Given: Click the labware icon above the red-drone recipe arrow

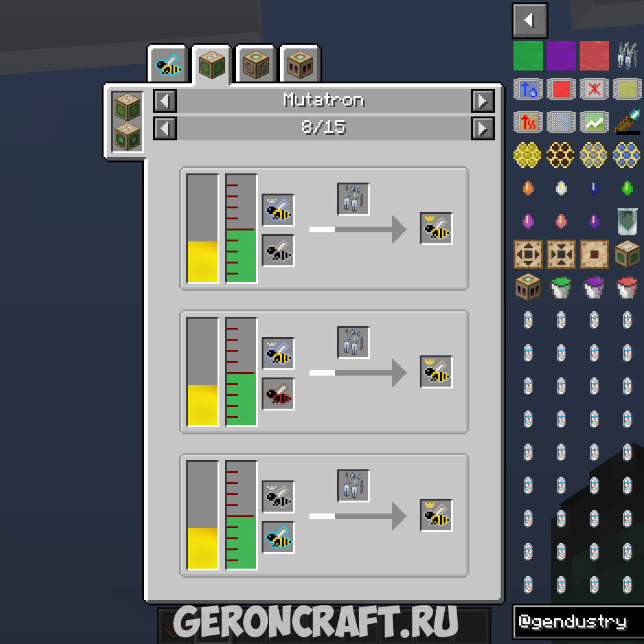Looking at the screenshot, I should click(x=353, y=342).
